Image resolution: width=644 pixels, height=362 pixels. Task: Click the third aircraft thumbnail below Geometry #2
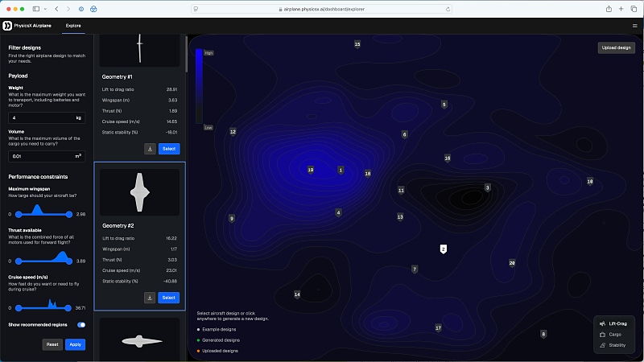pyautogui.click(x=139, y=339)
